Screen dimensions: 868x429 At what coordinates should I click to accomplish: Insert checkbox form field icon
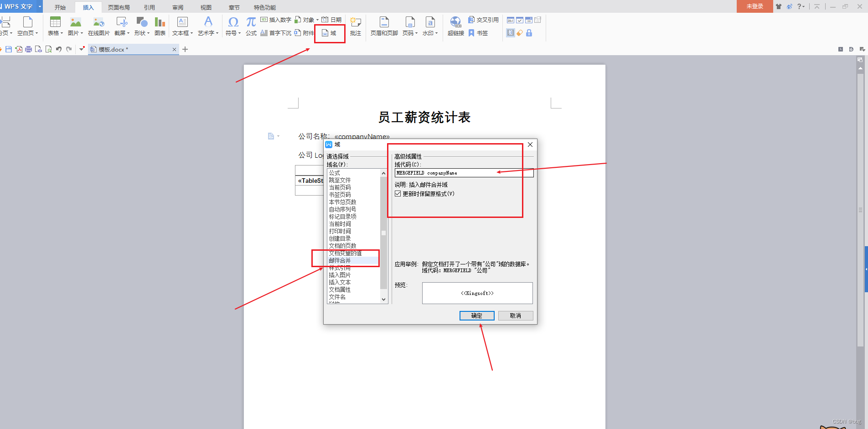click(520, 20)
